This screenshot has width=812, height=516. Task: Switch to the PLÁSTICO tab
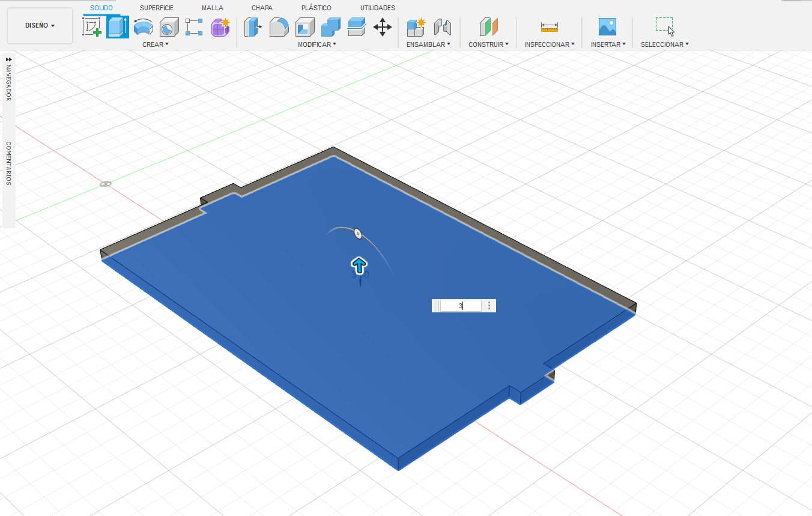pyautogui.click(x=317, y=8)
